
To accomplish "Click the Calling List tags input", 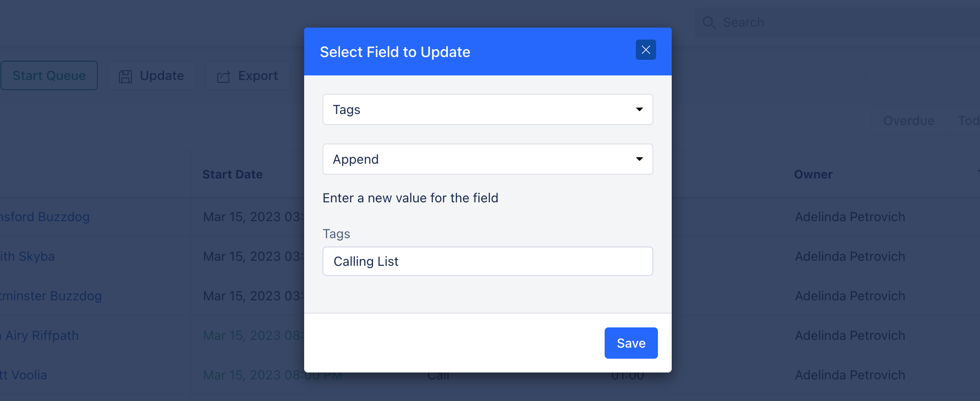I will point(487,261).
